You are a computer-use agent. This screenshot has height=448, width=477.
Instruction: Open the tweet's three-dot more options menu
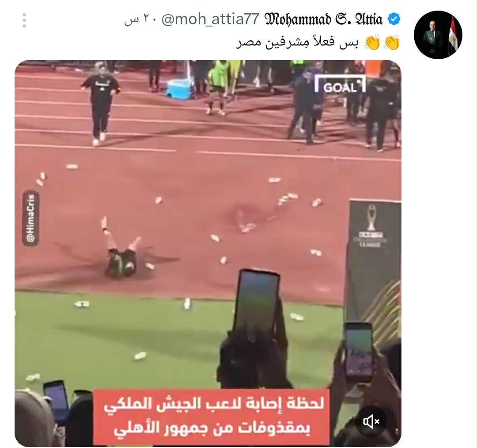[24, 20]
